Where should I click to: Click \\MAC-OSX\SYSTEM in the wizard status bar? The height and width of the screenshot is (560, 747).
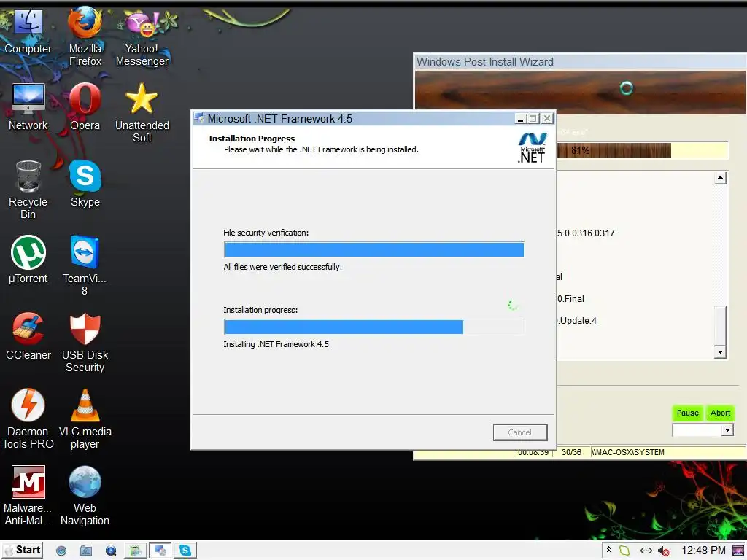pyautogui.click(x=628, y=452)
